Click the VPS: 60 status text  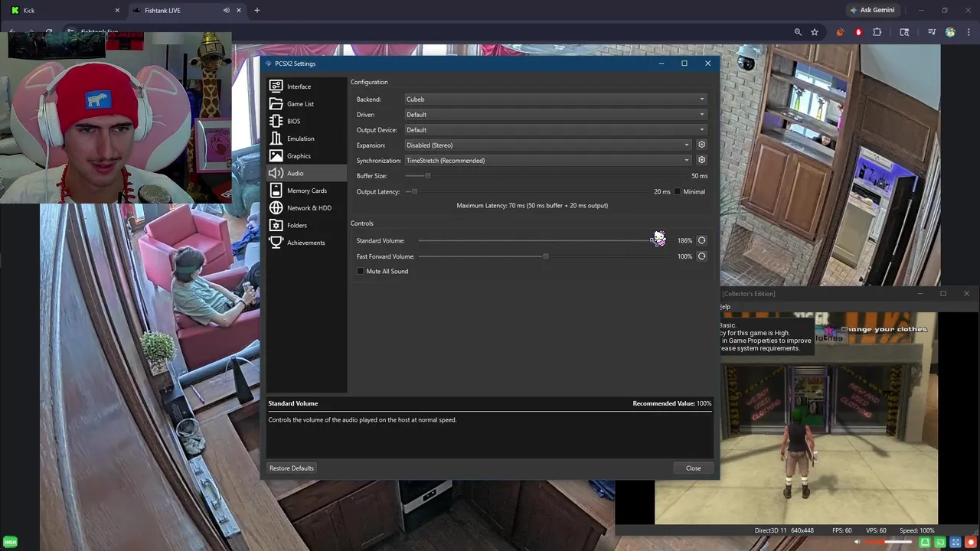(876, 530)
